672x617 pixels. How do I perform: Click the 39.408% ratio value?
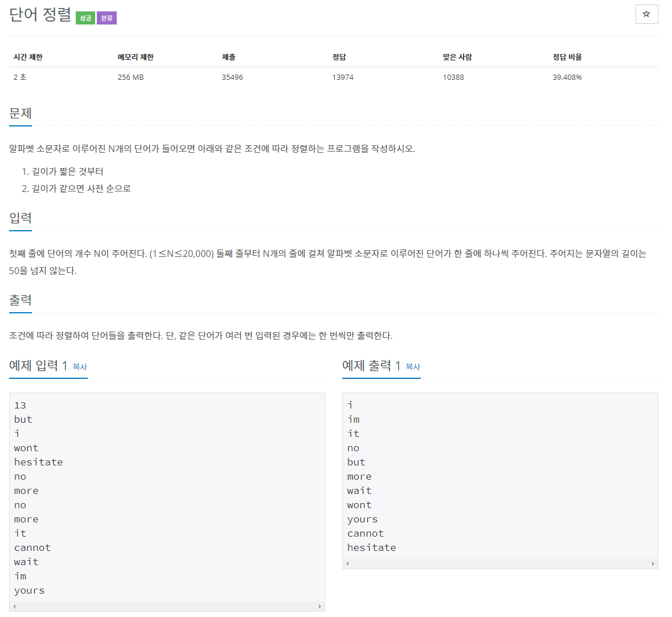[567, 77]
